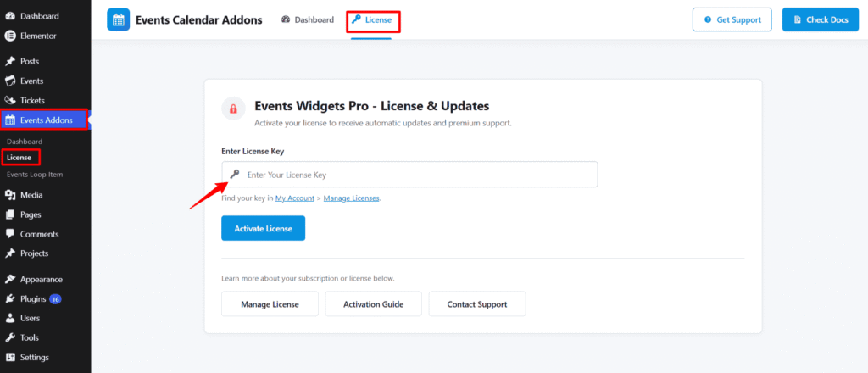Click the Tickets icon in the sidebar
The width and height of the screenshot is (868, 373).
(10, 100)
